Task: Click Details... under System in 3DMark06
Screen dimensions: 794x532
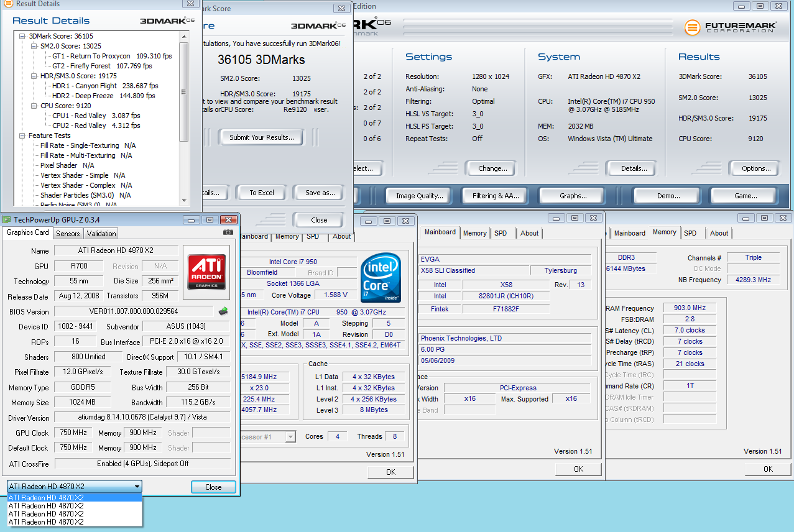Action: tap(634, 168)
